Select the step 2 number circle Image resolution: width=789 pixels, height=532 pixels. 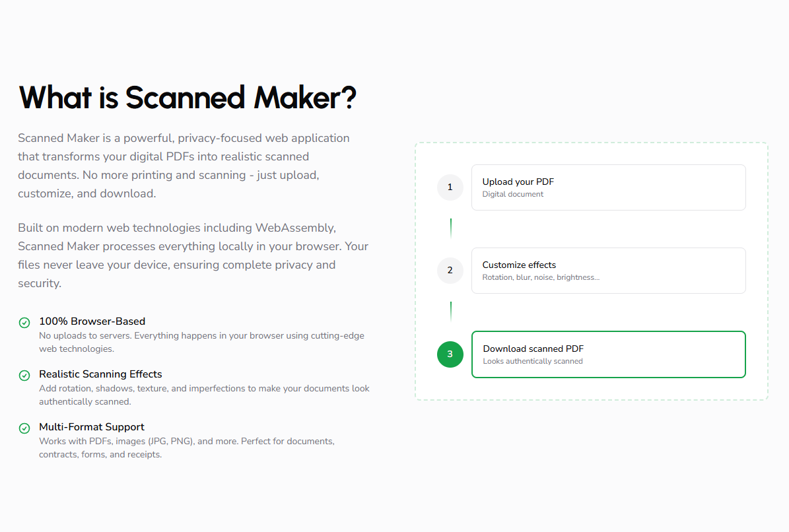[450, 271]
